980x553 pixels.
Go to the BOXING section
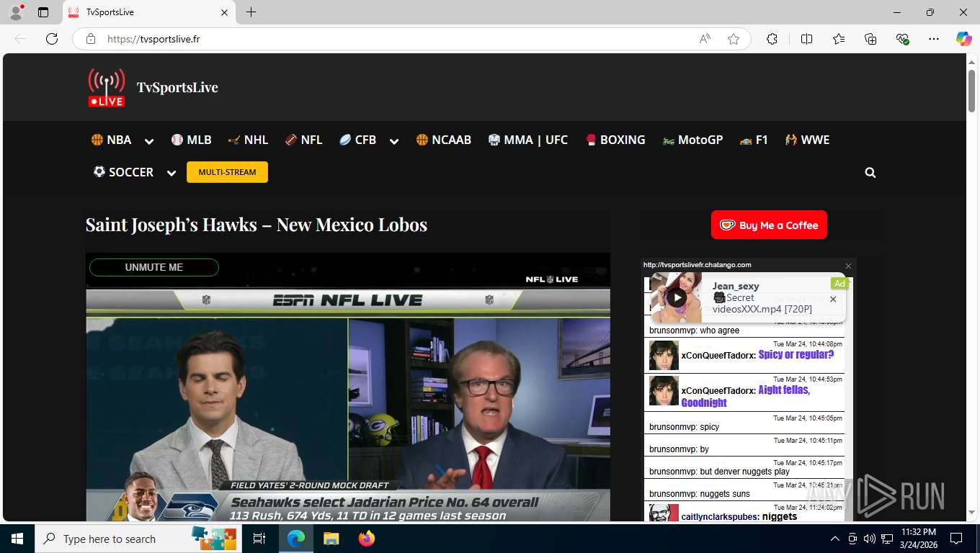pyautogui.click(x=615, y=140)
